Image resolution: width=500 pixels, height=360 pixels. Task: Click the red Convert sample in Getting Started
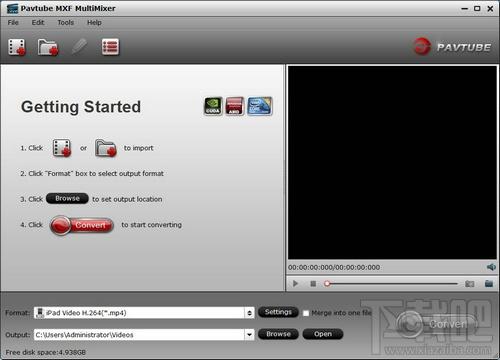82,226
